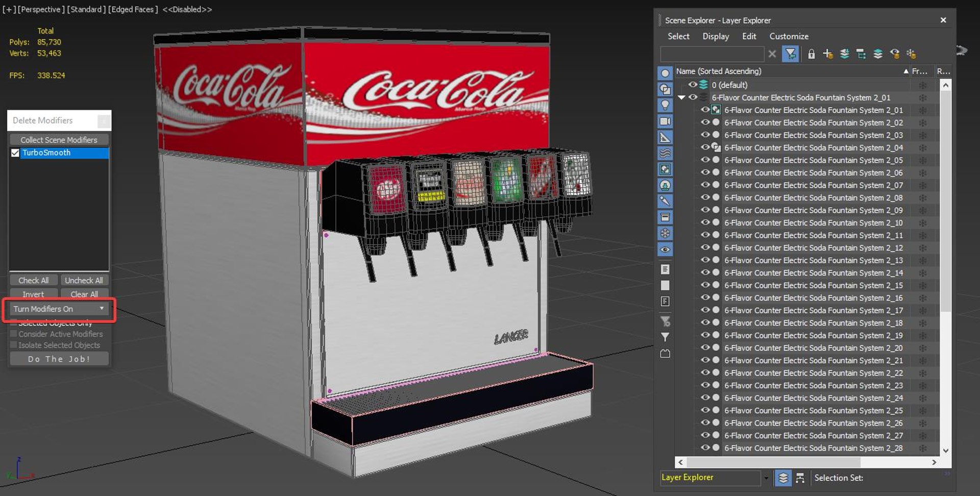The height and width of the screenshot is (496, 980).
Task: Toggle Display Space Warps wavy icon
Action: pyautogui.click(x=665, y=153)
